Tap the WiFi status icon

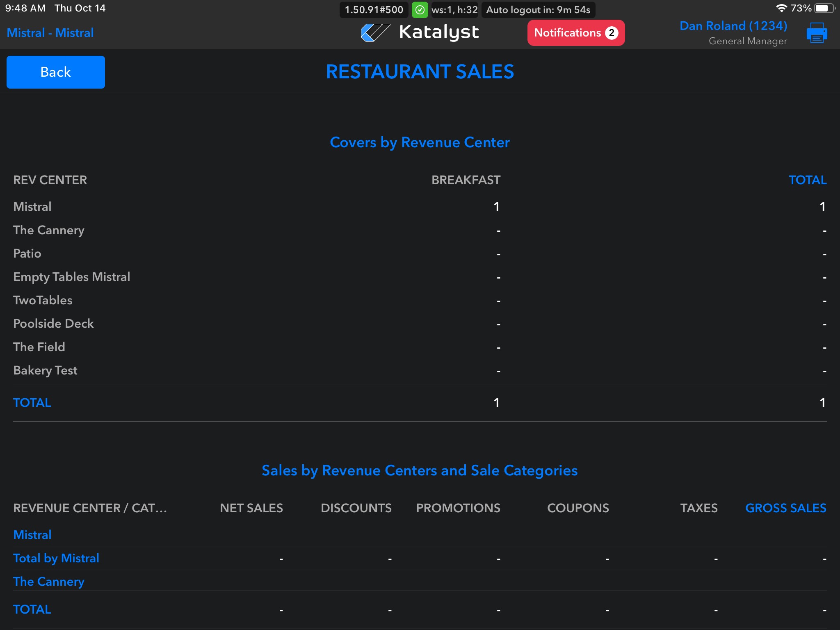781,8
